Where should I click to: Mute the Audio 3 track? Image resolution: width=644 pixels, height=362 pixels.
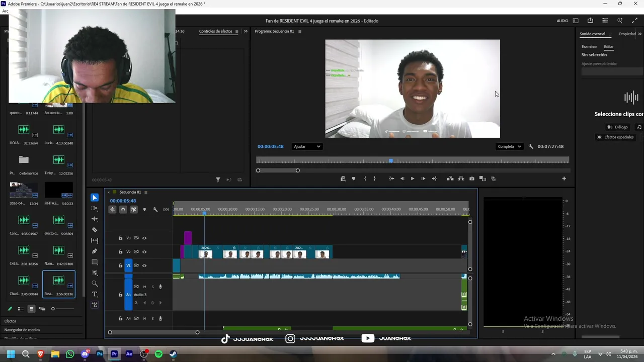tap(144, 287)
